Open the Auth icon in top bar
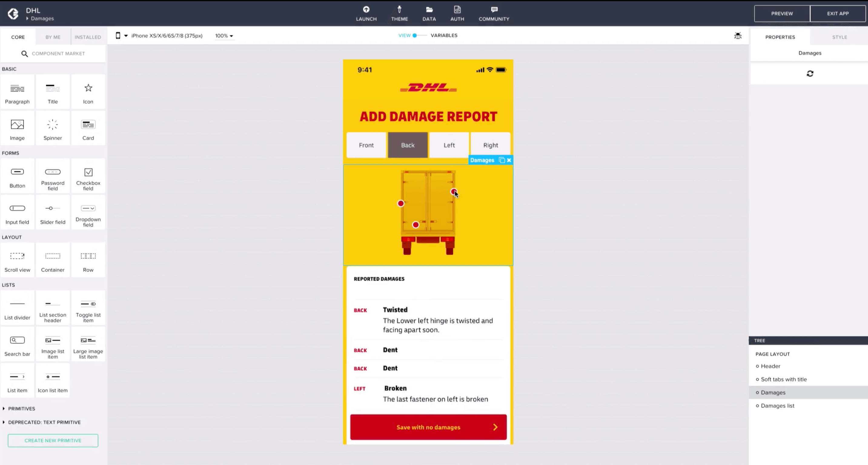 pos(457,9)
